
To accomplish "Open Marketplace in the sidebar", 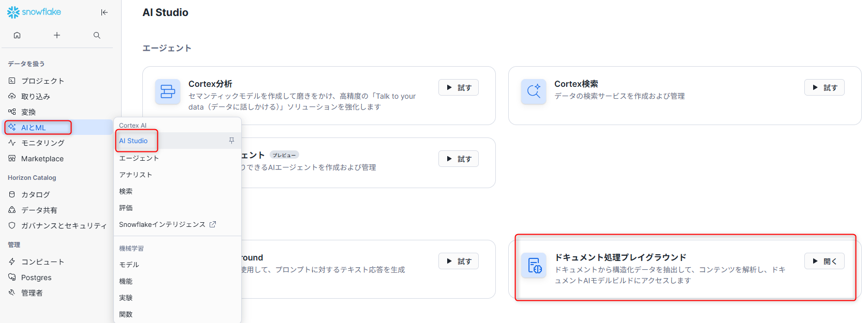I will 57,158.
